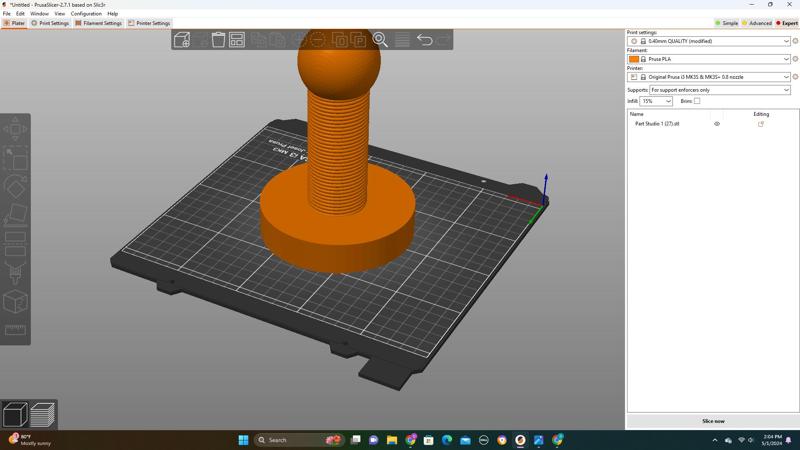Open the Original Prusa i3 MK3S printer dropdown

pyautogui.click(x=708, y=77)
